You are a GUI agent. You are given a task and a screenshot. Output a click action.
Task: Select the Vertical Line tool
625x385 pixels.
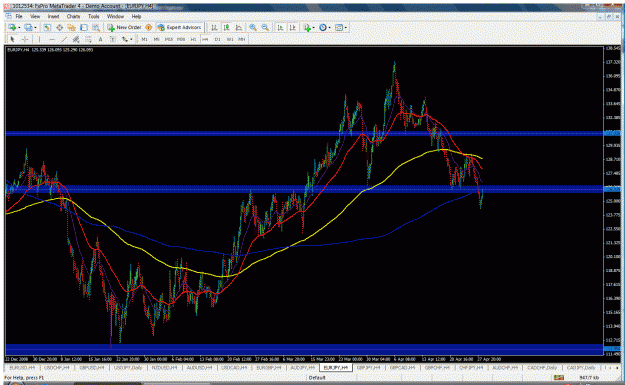(x=39, y=39)
